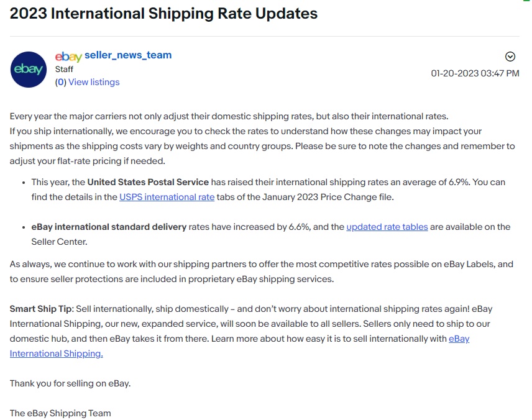
Task: Click the eBay avatar of seller_news_team
Action: coord(28,70)
